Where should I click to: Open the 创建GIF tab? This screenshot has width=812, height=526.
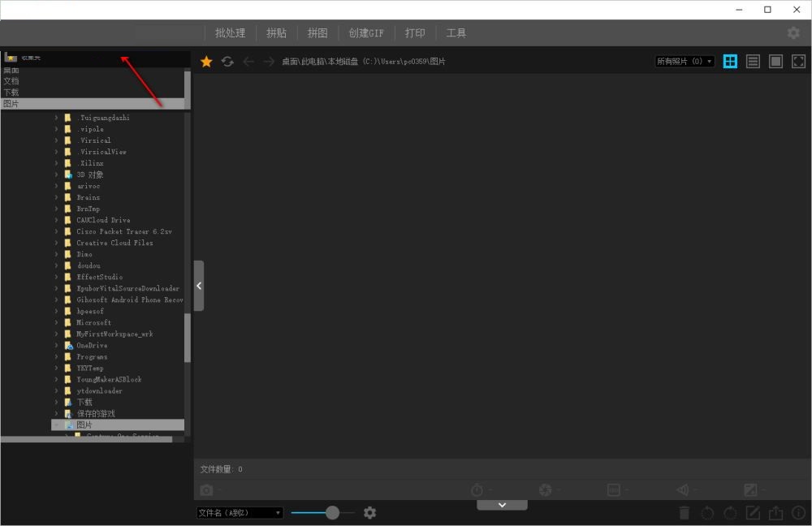pos(366,33)
